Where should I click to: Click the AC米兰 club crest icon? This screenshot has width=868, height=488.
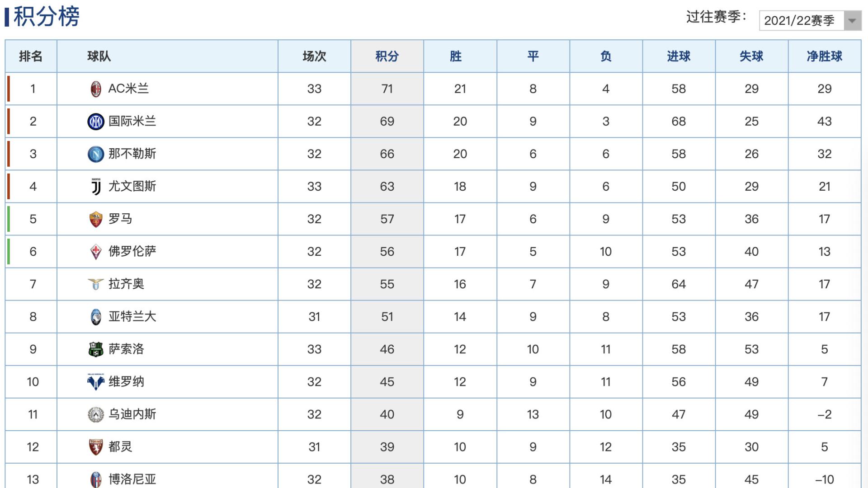tap(96, 89)
